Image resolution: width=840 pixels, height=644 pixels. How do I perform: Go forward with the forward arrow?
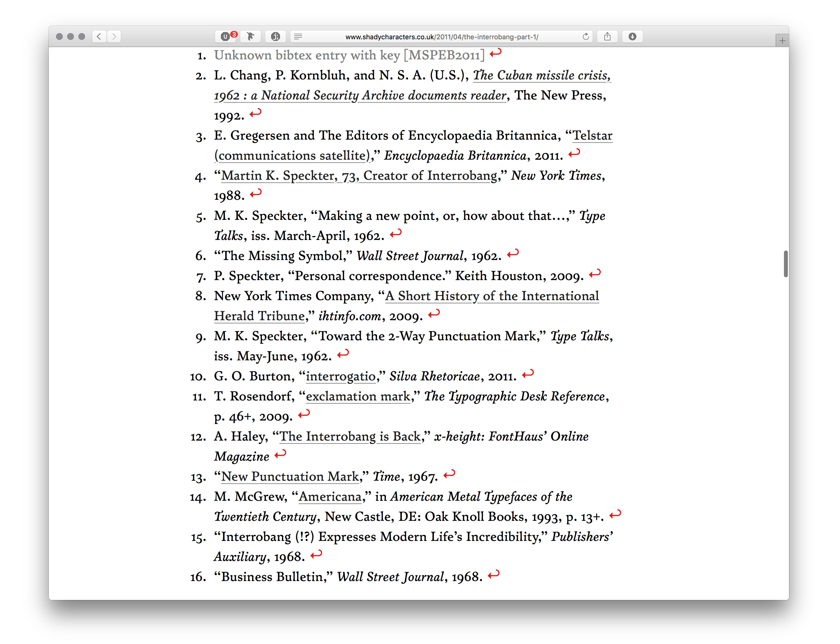coord(114,37)
